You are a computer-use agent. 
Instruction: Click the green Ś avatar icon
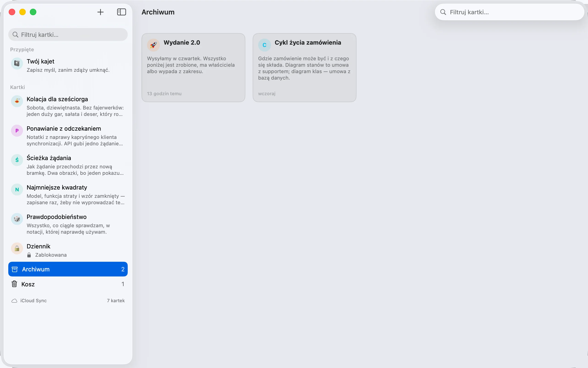[17, 160]
